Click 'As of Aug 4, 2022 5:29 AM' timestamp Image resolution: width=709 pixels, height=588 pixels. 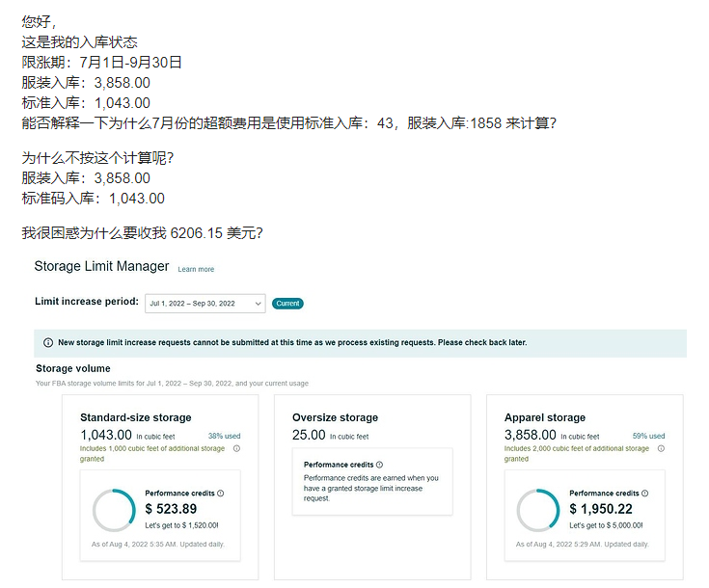[x=583, y=545]
